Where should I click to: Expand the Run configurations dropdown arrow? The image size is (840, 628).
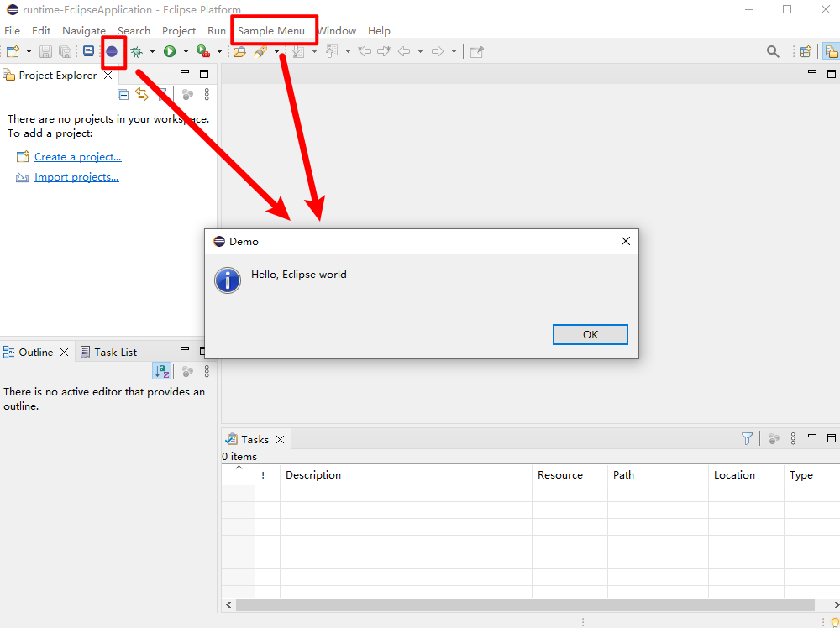(186, 51)
